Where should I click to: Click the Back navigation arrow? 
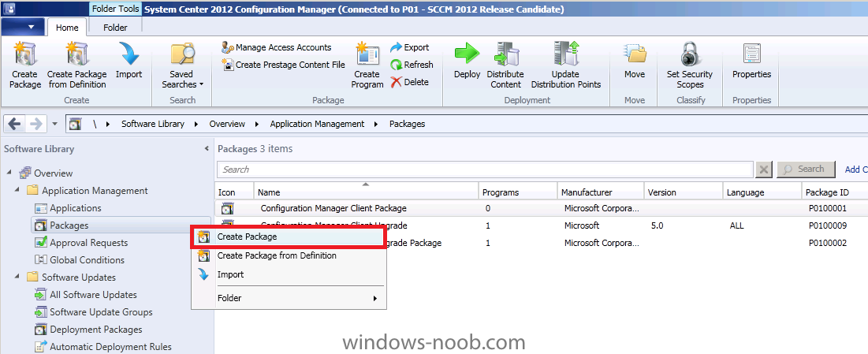(15, 124)
